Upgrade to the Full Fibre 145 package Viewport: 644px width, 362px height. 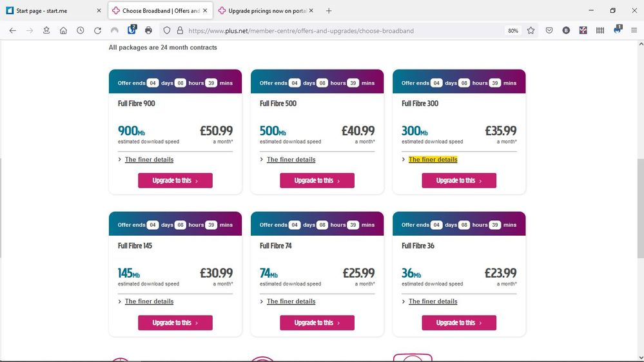175,323
